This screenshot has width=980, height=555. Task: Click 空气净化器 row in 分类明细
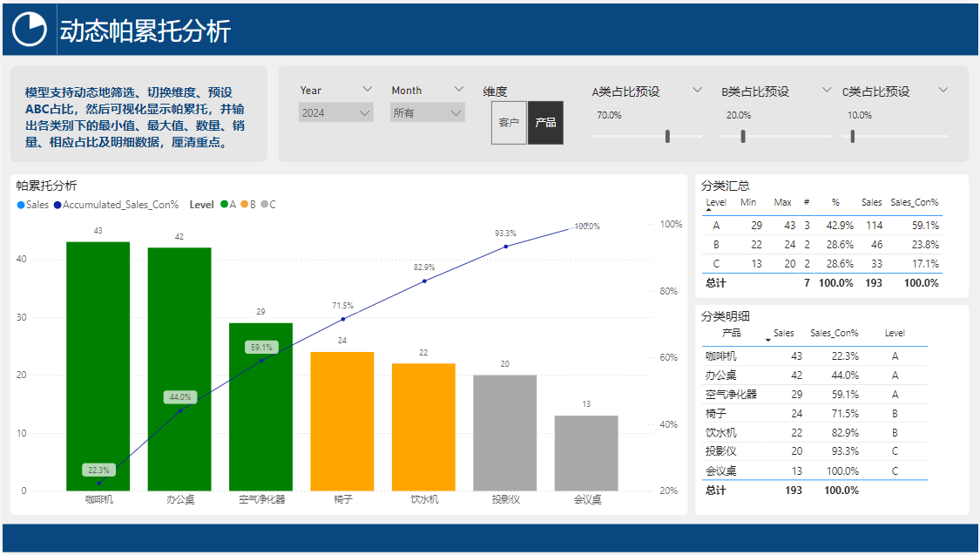pos(814,395)
